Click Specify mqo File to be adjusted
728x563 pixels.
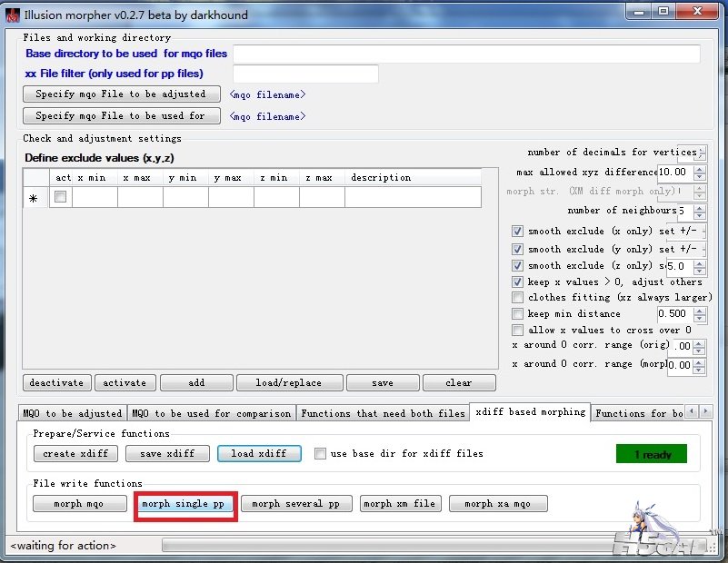[121, 94]
